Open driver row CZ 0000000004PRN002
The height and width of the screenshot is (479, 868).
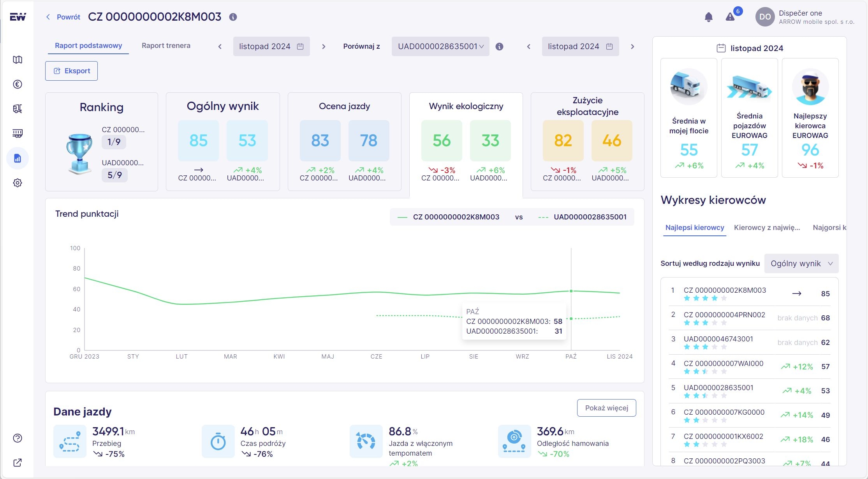coord(750,318)
